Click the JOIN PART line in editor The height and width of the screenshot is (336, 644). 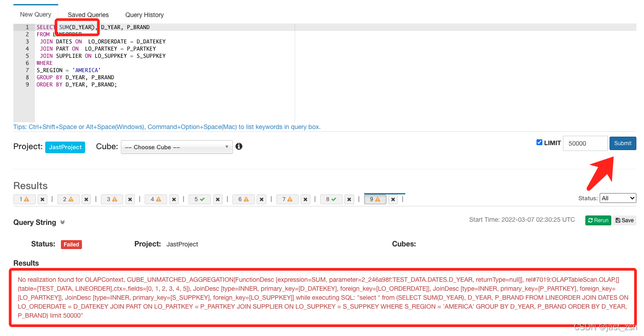98,49
